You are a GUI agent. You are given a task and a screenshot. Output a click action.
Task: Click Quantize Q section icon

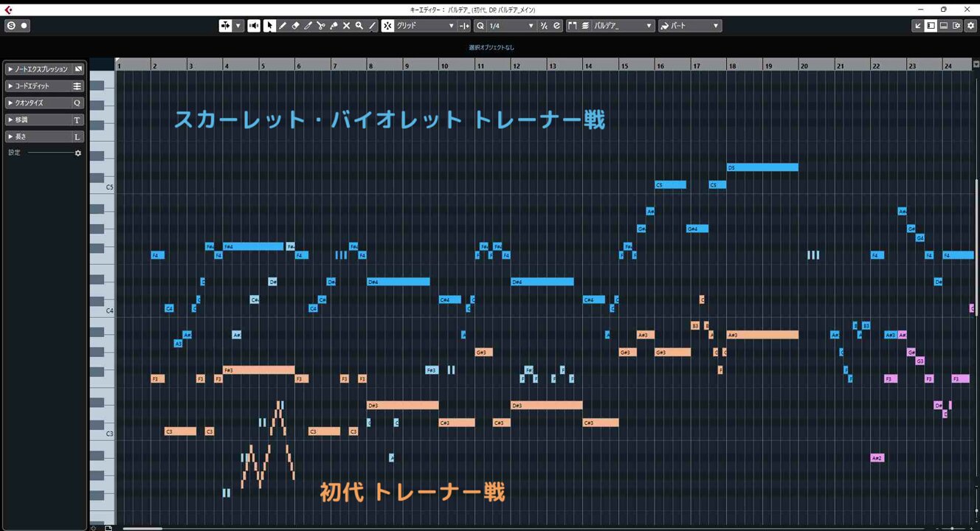click(78, 103)
